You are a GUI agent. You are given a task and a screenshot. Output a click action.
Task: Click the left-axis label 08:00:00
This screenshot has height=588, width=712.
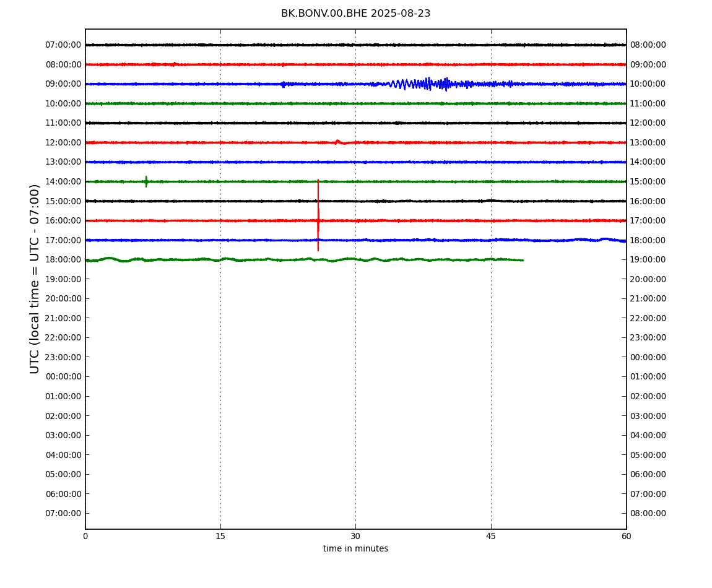pyautogui.click(x=64, y=64)
